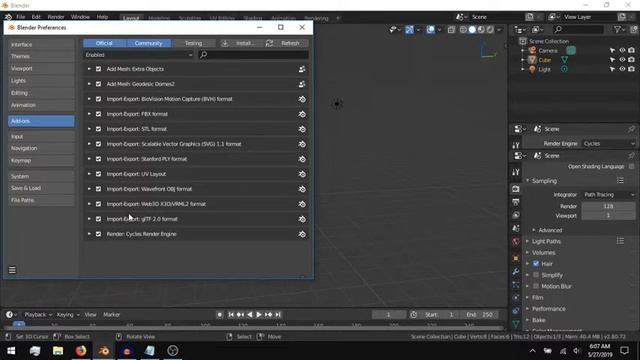Open the Windows Start menu
Image resolution: width=640 pixels, height=360 pixels.
pyautogui.click(x=11, y=351)
